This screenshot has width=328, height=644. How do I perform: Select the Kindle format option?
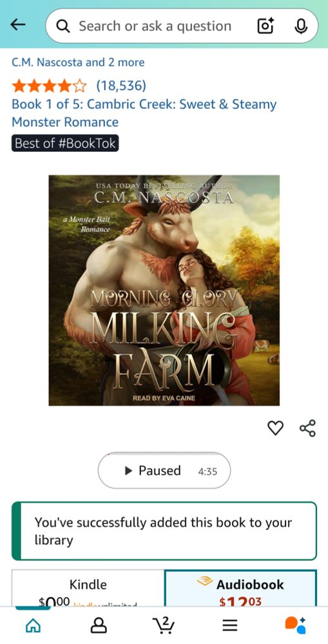point(88,588)
